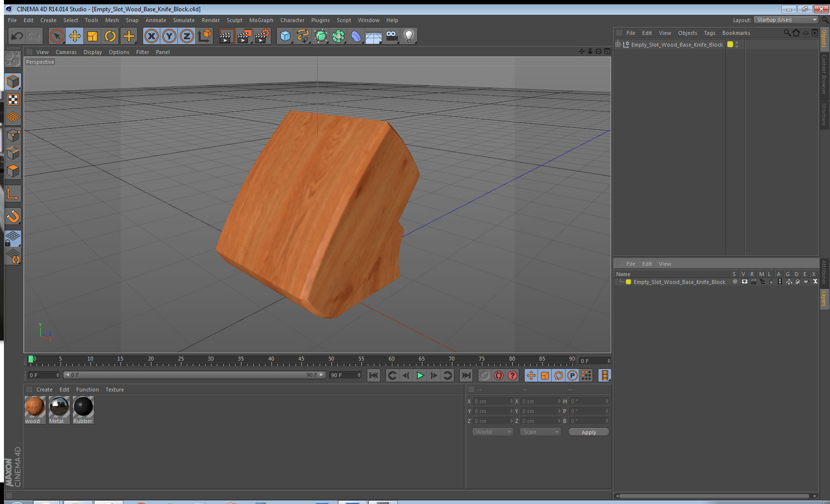Step to the next frame
Screen dimensions: 830x504
(x=434, y=375)
